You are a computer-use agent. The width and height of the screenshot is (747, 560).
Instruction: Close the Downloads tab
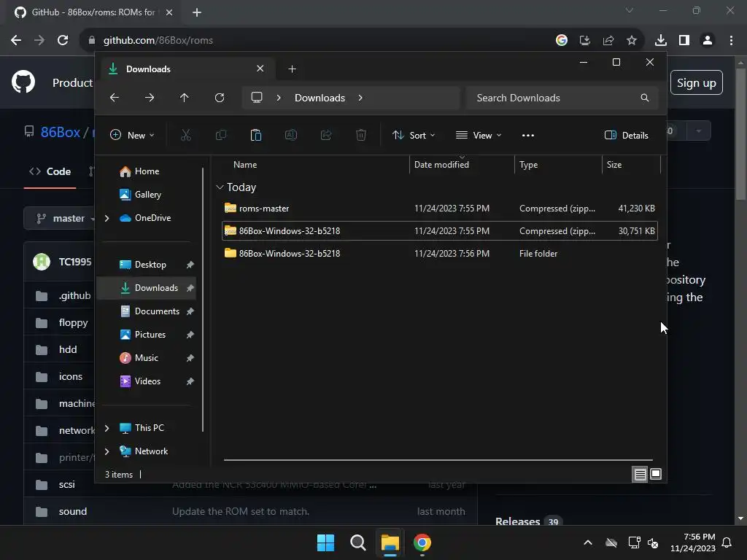click(260, 69)
